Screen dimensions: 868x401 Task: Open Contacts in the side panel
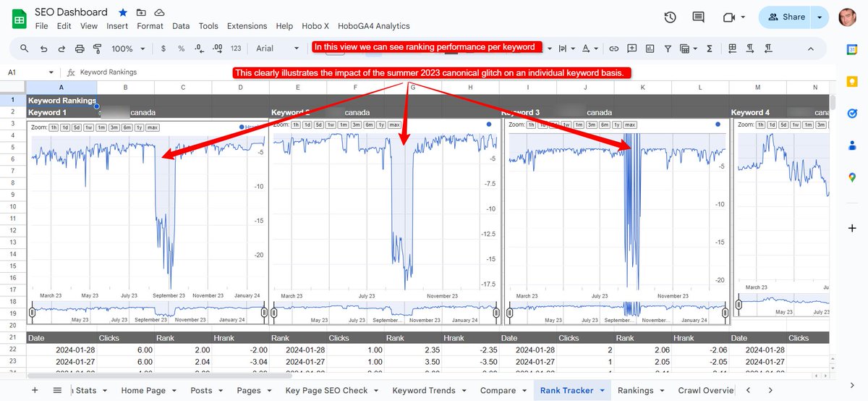(851, 145)
